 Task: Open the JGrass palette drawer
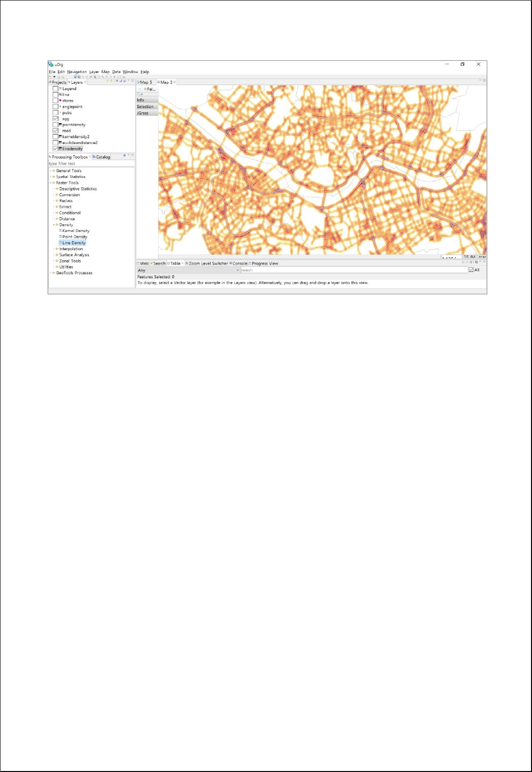tap(147, 113)
